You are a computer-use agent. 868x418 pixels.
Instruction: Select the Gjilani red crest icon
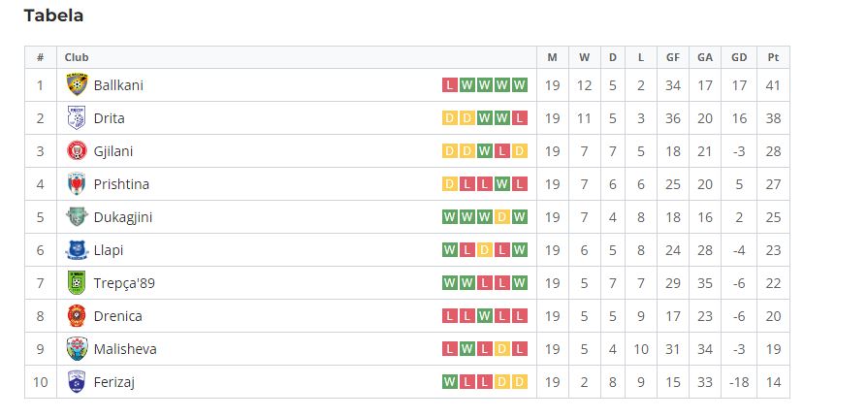pyautogui.click(x=77, y=150)
